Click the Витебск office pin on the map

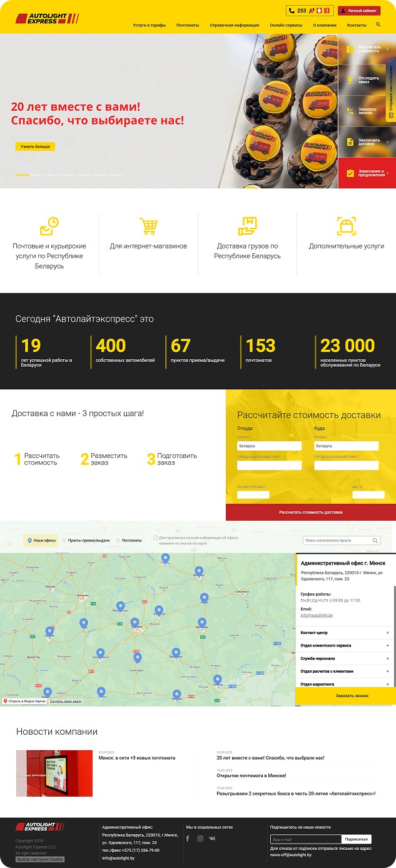click(x=199, y=571)
